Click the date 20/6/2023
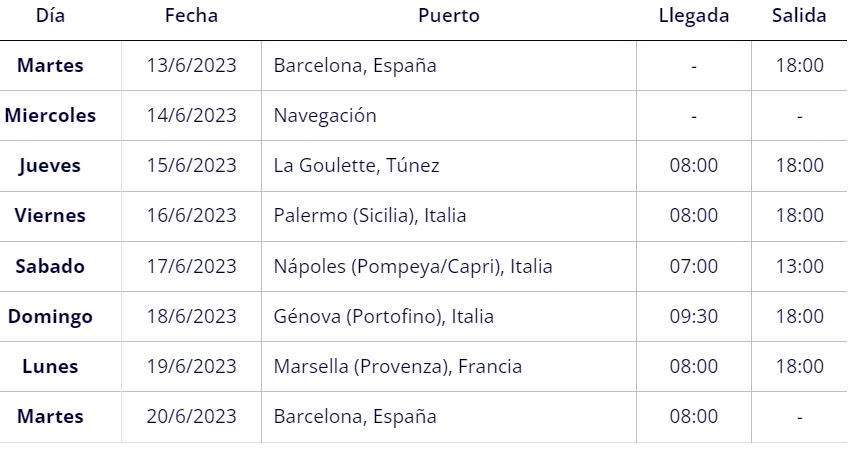Viewport: 848px width, 456px height. pos(191,417)
